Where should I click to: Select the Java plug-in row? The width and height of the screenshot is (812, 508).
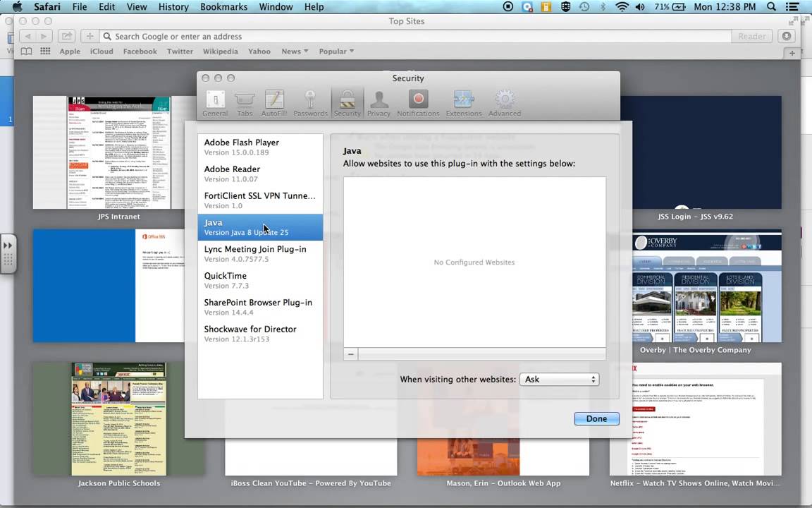point(260,227)
